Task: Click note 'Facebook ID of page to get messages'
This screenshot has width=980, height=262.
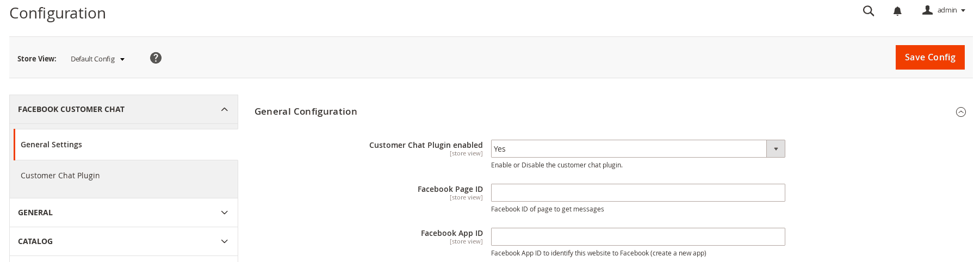Action: (548, 209)
